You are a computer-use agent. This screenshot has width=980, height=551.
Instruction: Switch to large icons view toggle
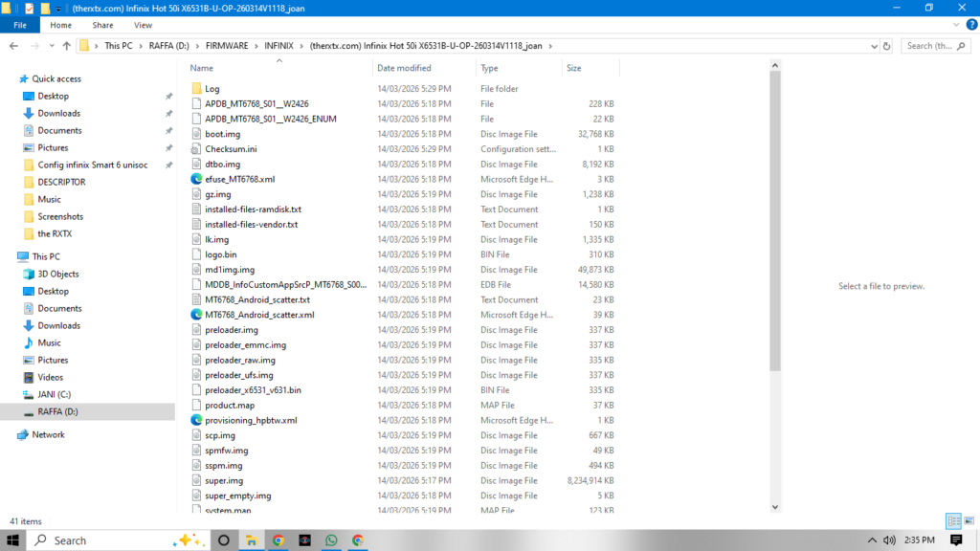969,521
